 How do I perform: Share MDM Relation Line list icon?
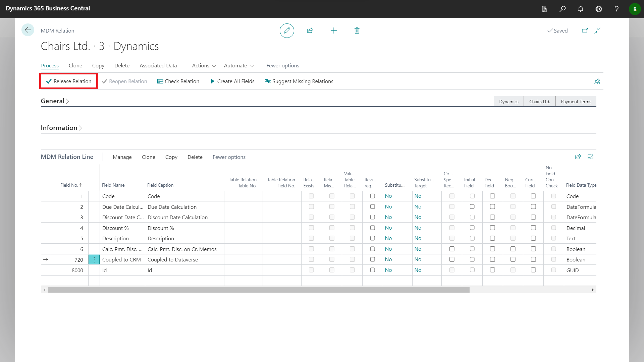[x=578, y=157]
